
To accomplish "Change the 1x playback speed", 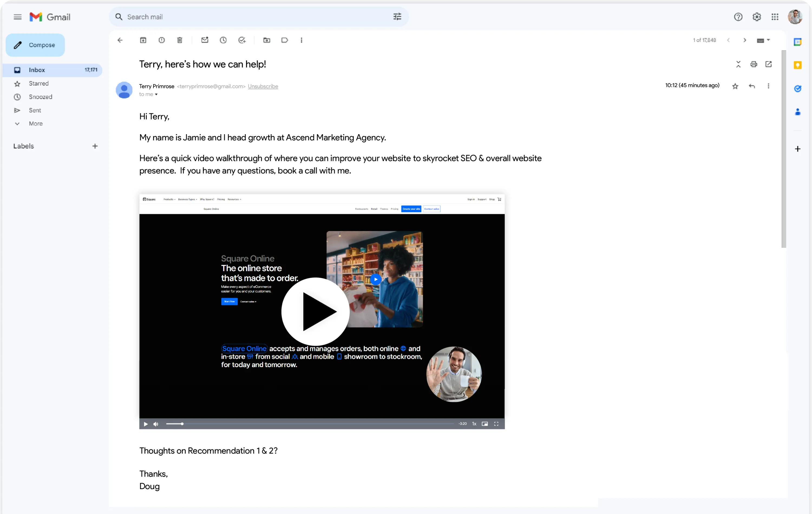I will coord(474,424).
